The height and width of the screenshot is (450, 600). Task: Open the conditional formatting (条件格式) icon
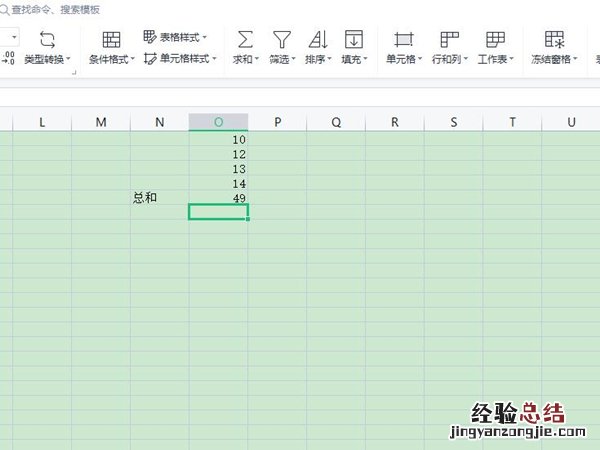[x=111, y=39]
